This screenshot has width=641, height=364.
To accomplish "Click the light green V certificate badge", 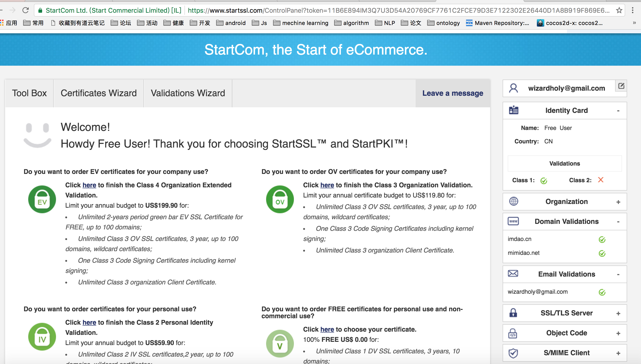I will point(280,343).
